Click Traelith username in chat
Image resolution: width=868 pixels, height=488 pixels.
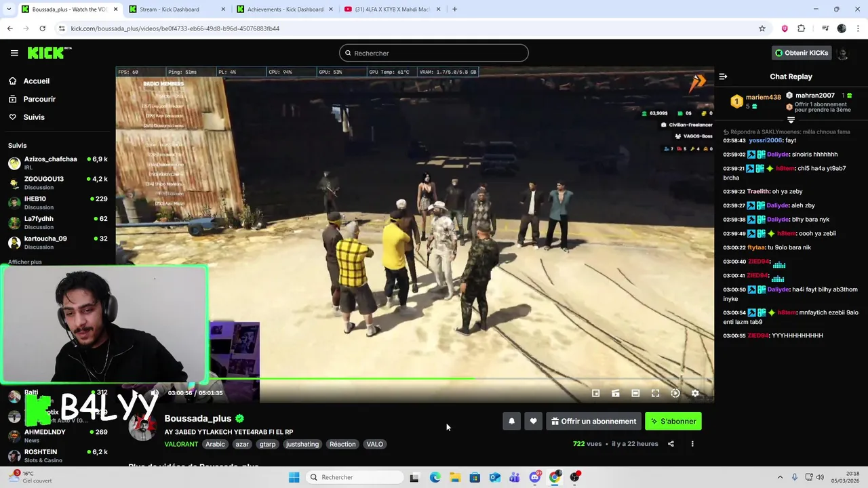tap(758, 192)
